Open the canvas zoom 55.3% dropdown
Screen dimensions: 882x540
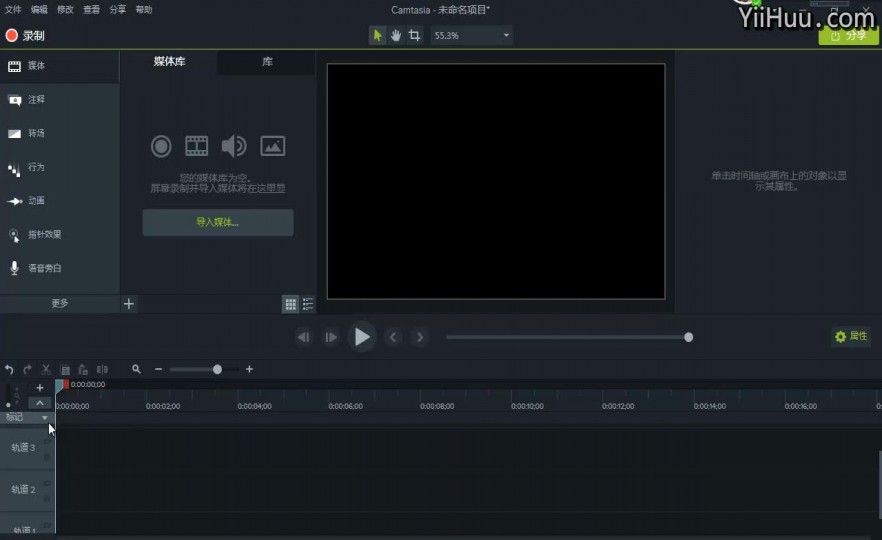(x=471, y=35)
